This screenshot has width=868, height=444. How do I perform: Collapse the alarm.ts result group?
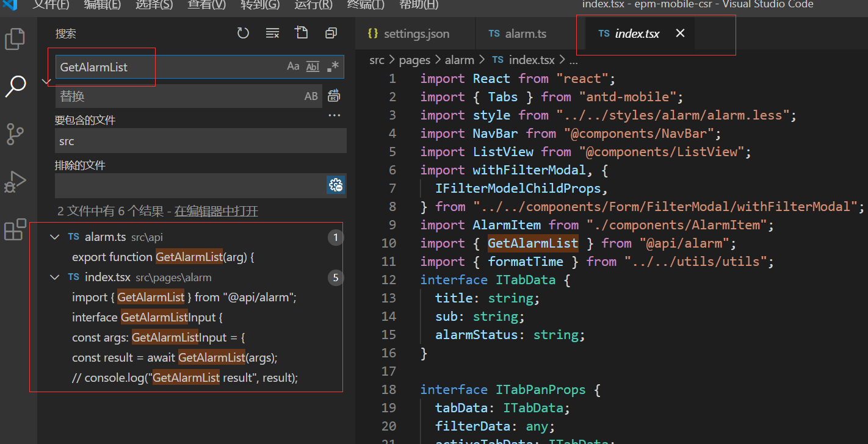[x=54, y=237]
